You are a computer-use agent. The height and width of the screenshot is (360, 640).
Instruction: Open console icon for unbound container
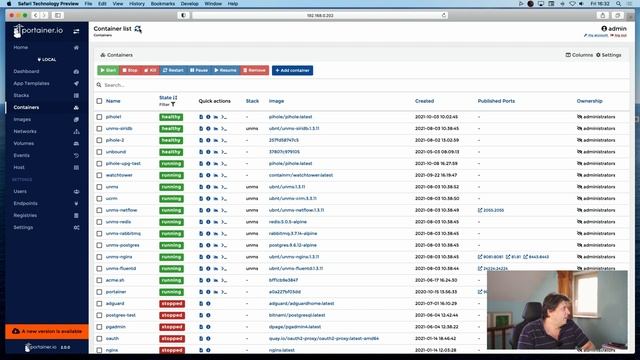click(224, 152)
